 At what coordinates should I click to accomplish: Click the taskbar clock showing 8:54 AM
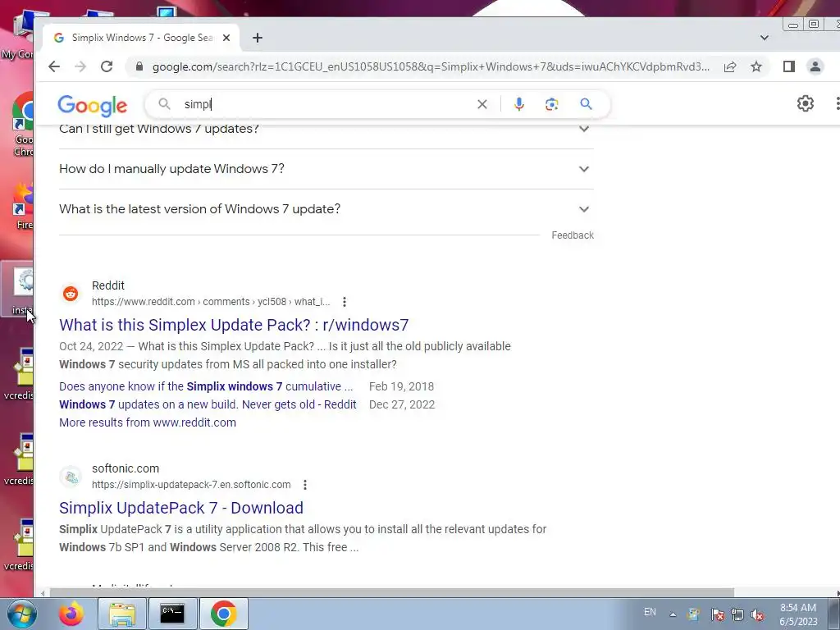pyautogui.click(x=799, y=614)
